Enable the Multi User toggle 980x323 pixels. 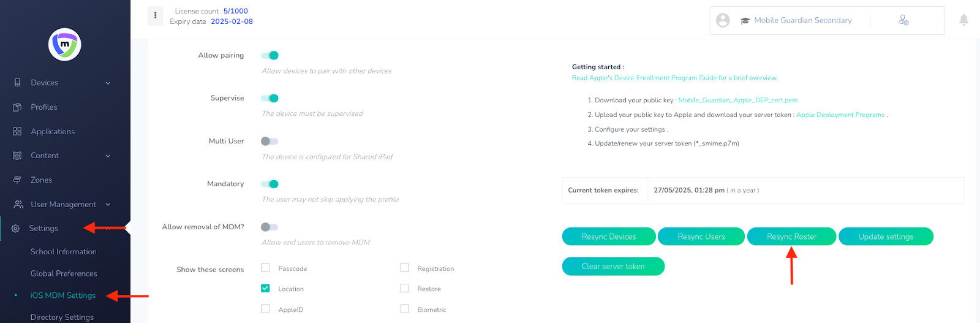pos(269,141)
